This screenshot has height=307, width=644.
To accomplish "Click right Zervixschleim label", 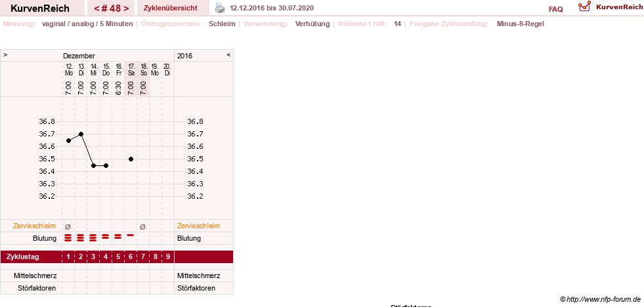I will coord(198,226).
